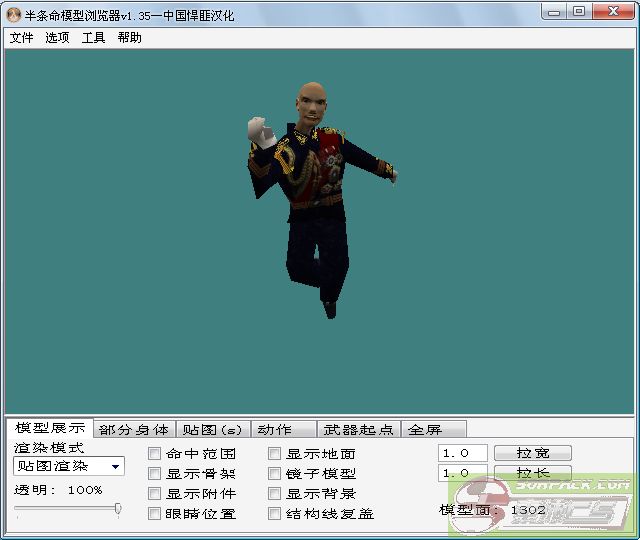Enable the 命中范围 checkbox
640x540 pixels.
point(155,454)
